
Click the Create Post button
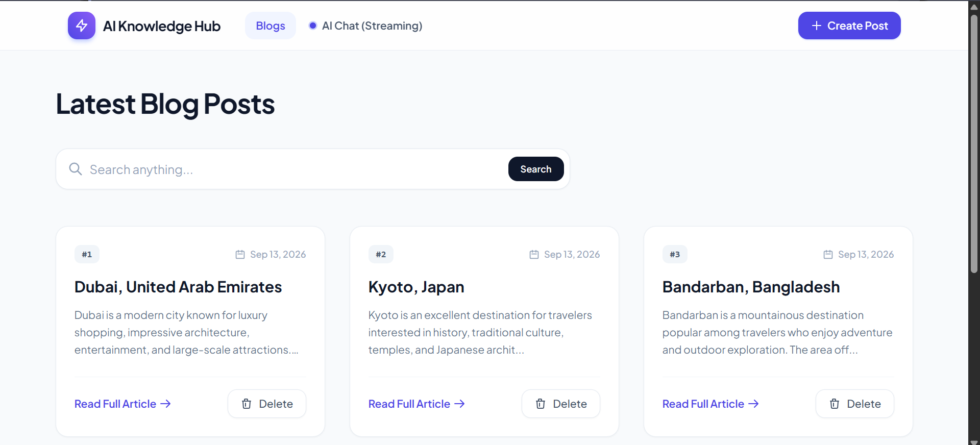tap(849, 26)
